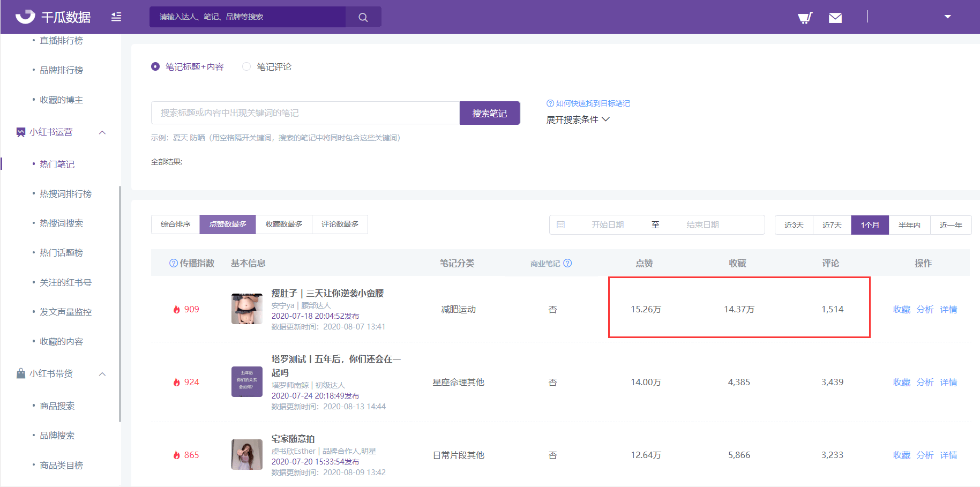Click the calendar icon in date range
This screenshot has height=487, width=980.
pyautogui.click(x=560, y=225)
